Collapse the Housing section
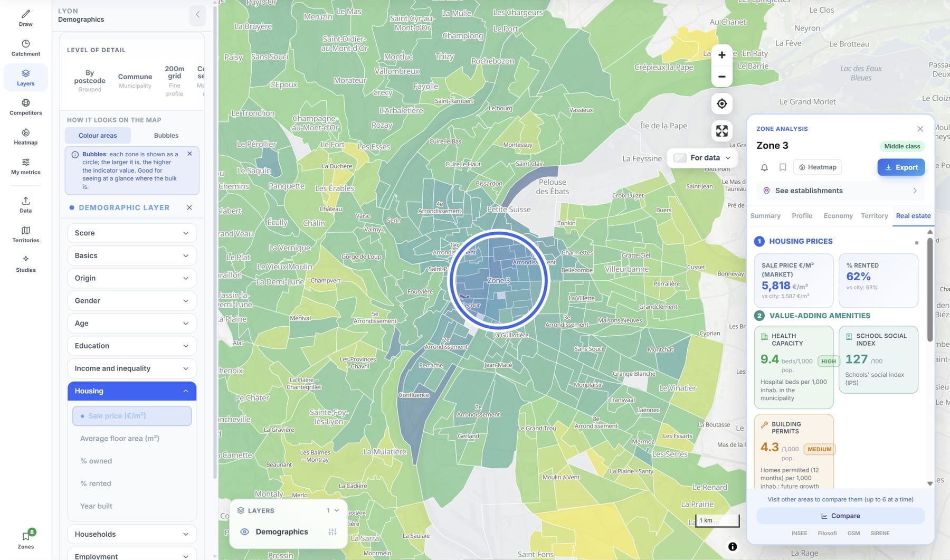 pyautogui.click(x=132, y=391)
